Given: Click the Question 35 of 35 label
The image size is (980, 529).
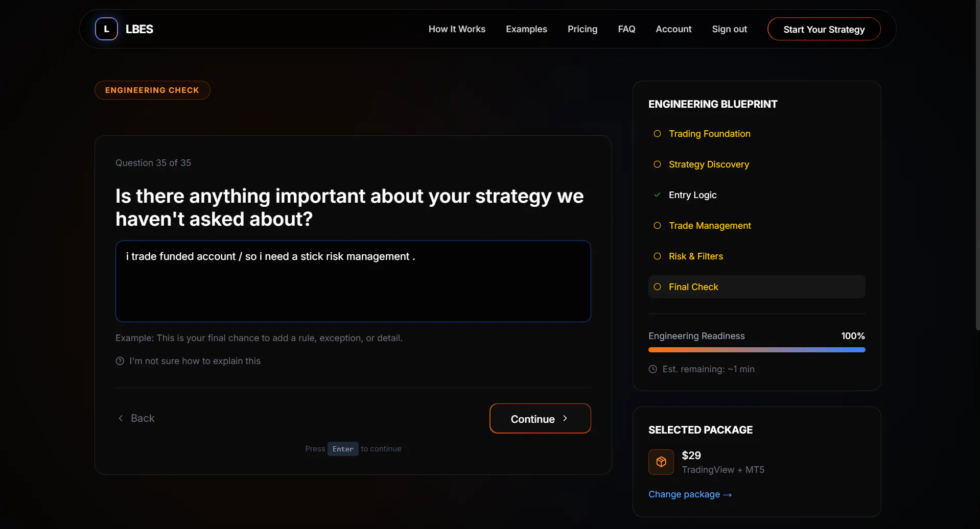Looking at the screenshot, I should click(153, 163).
